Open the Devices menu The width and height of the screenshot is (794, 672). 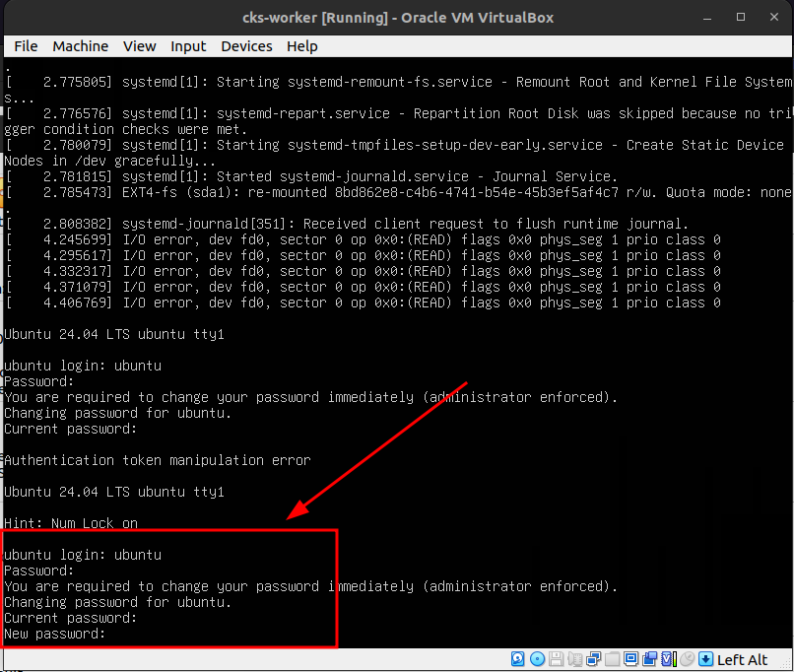click(x=246, y=46)
